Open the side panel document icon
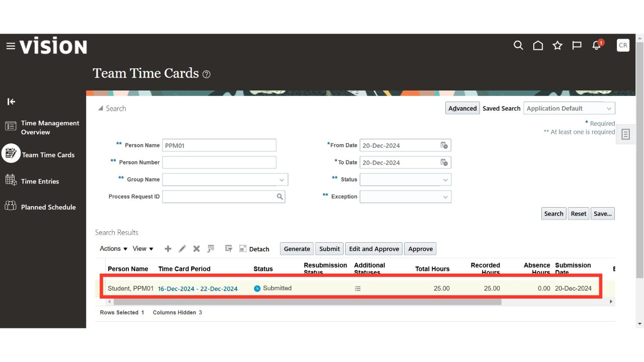Screen dimensions: 644x362 coord(625,134)
